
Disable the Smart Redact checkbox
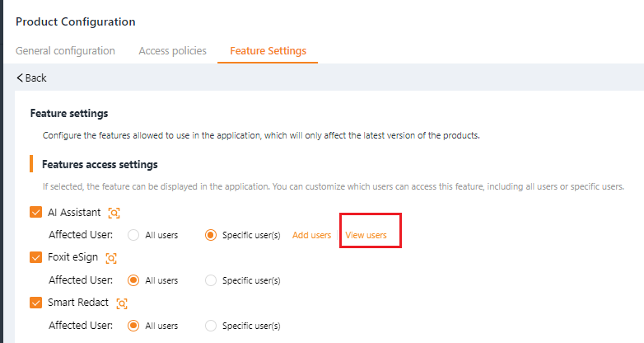click(35, 303)
